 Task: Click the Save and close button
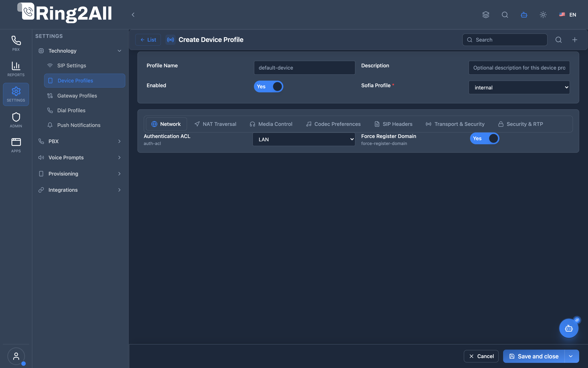tap(534, 356)
